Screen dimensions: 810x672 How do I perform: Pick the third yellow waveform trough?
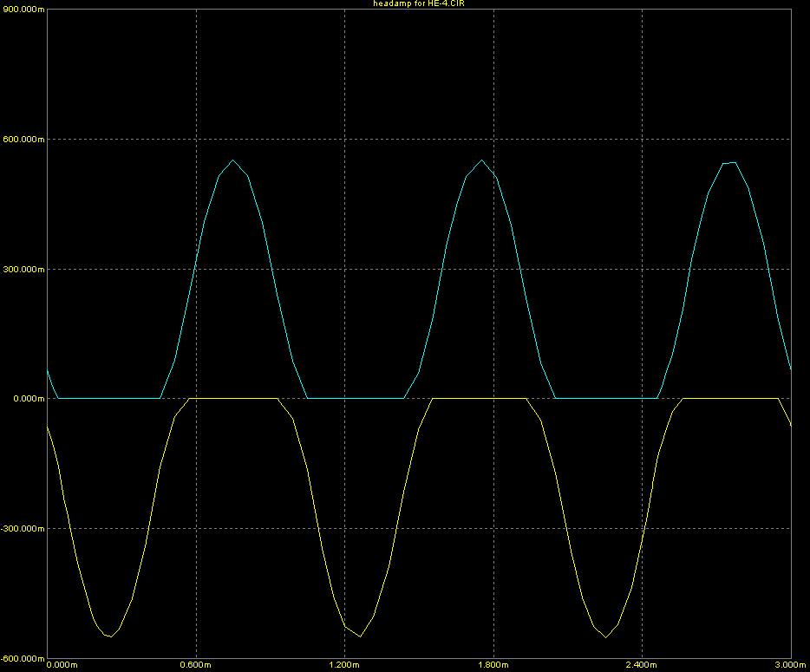tap(605, 636)
